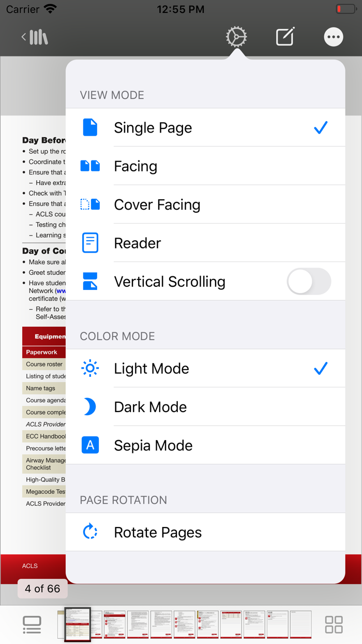Select Cover Facing layout
Screen dimensions: 362x644
point(157,204)
